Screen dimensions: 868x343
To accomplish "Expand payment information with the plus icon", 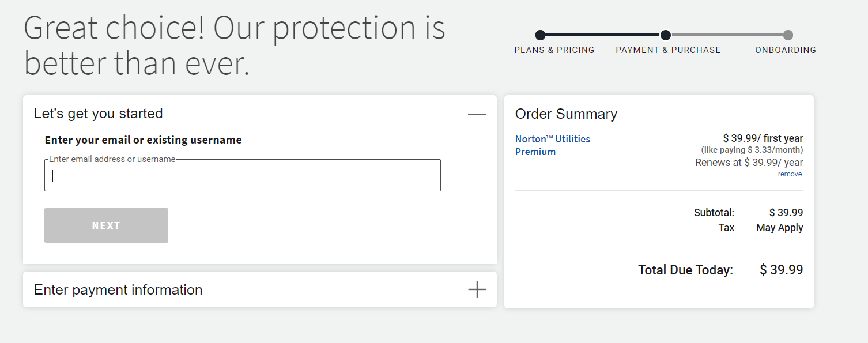I will pyautogui.click(x=477, y=289).
